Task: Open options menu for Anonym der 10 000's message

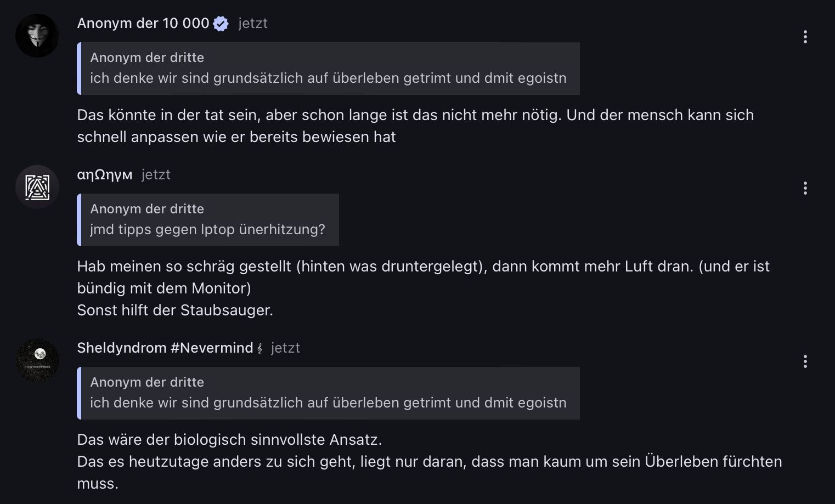Action: coord(805,37)
